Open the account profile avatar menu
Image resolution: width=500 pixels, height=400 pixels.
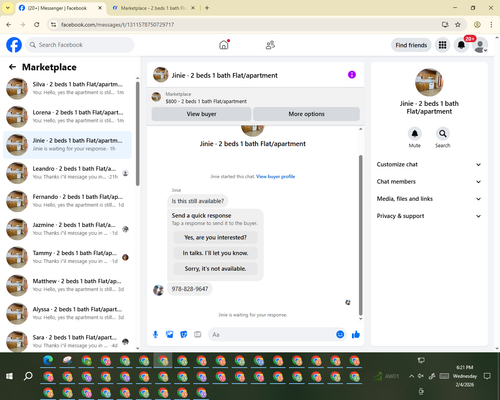click(x=480, y=45)
